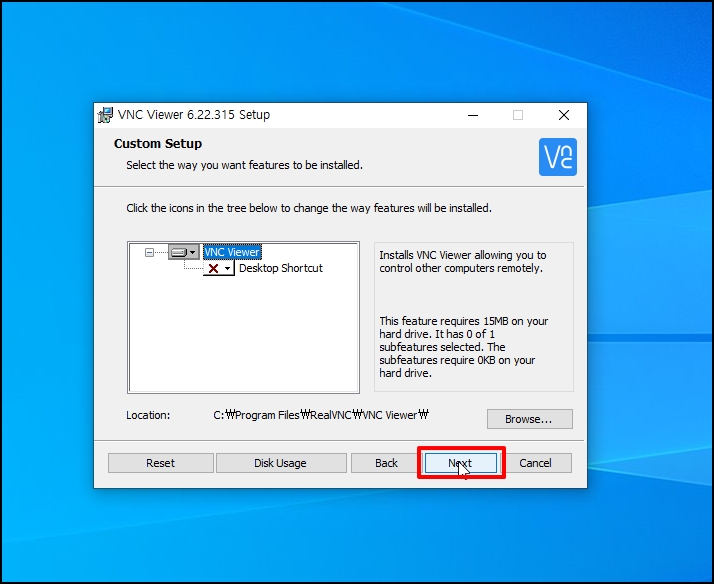Click the 'Installs VNC Viewer allowing you' description

[463, 261]
